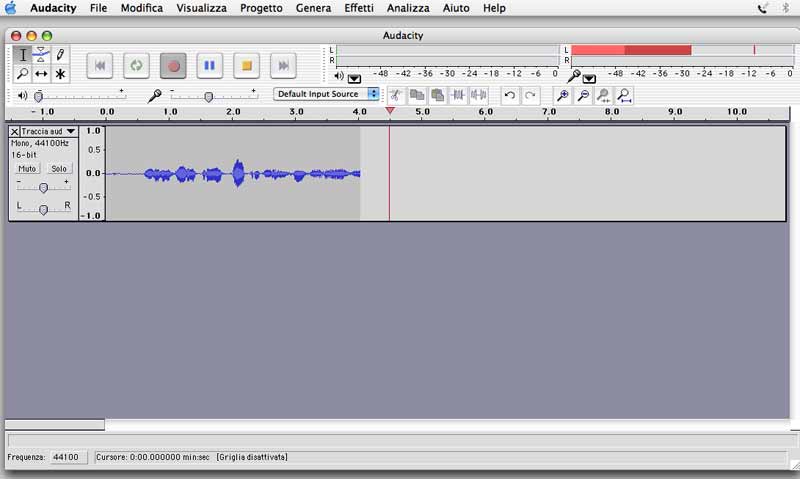The image size is (800, 479).
Task: Click the Frequenza 44100 field
Action: tap(68, 457)
